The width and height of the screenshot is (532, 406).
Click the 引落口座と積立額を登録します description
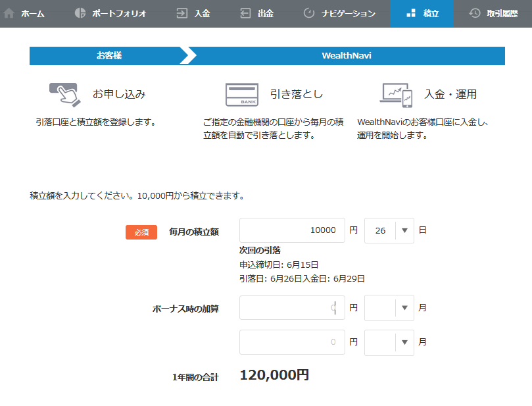pos(96,122)
